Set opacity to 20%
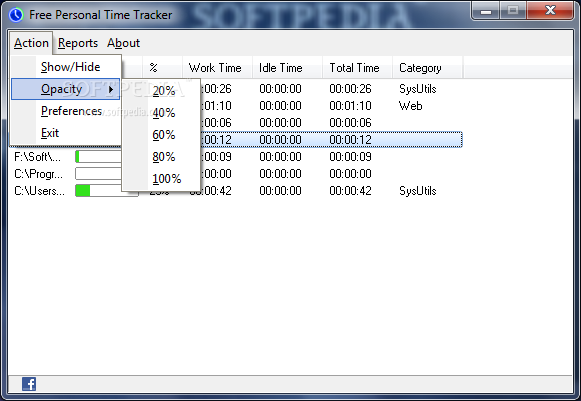Image resolution: width=581 pixels, height=401 pixels. pos(163,90)
